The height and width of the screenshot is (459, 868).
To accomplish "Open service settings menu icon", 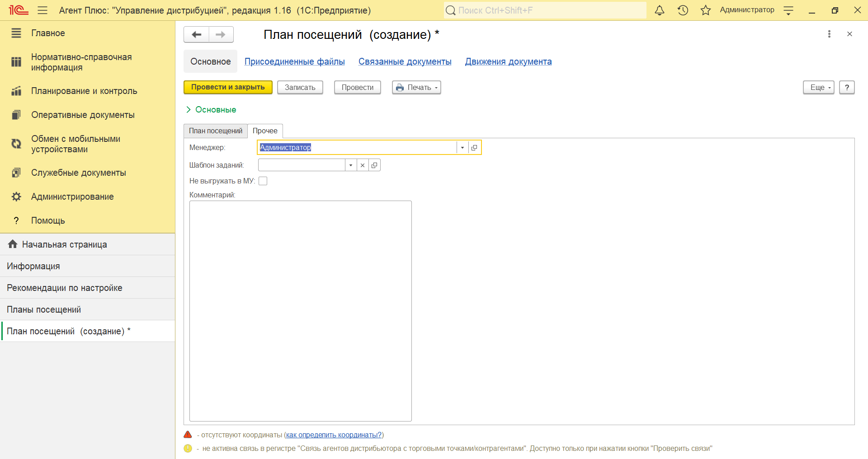I will pos(788,10).
